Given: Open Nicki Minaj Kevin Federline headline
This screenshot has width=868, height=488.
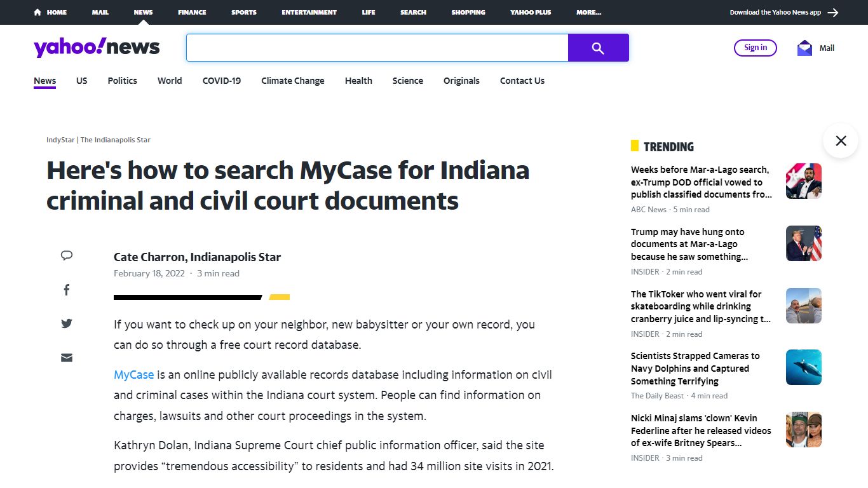Looking at the screenshot, I should pos(701,430).
